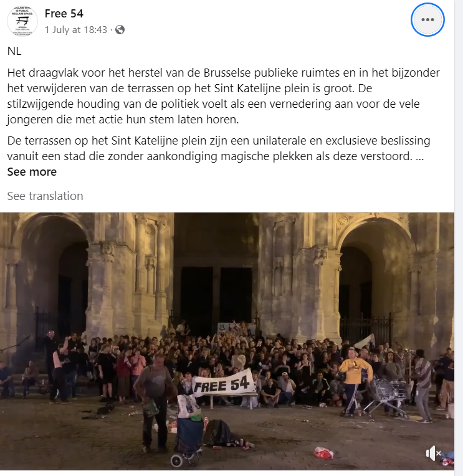Viewport: 463px width, 476px height.
Task: Expand the post with See more
Action: (32, 172)
